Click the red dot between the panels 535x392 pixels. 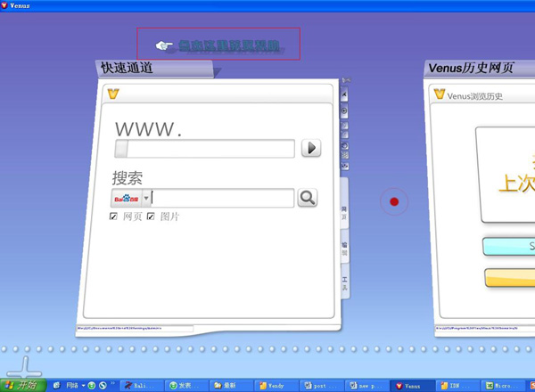point(394,202)
